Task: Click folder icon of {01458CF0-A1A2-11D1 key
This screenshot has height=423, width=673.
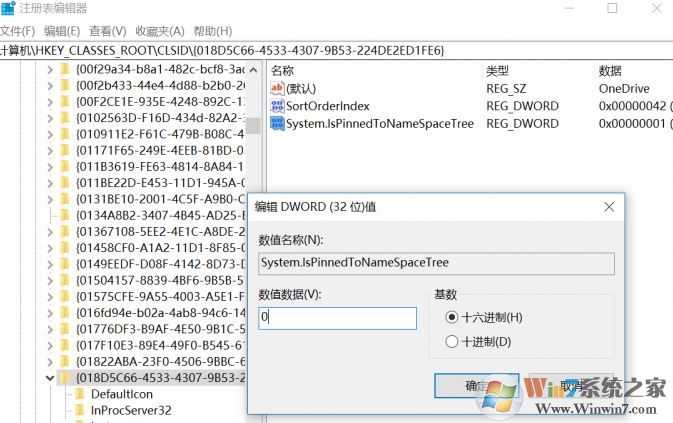Action: [65, 248]
